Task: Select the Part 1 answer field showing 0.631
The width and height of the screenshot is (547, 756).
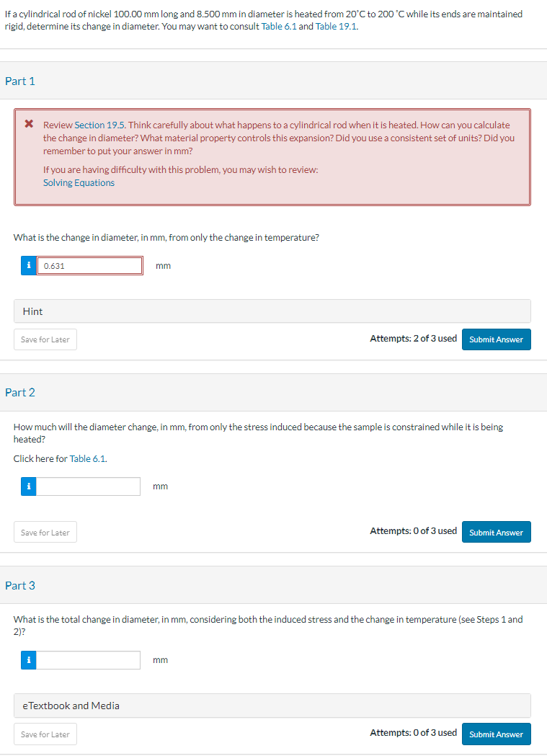Action: (x=89, y=266)
